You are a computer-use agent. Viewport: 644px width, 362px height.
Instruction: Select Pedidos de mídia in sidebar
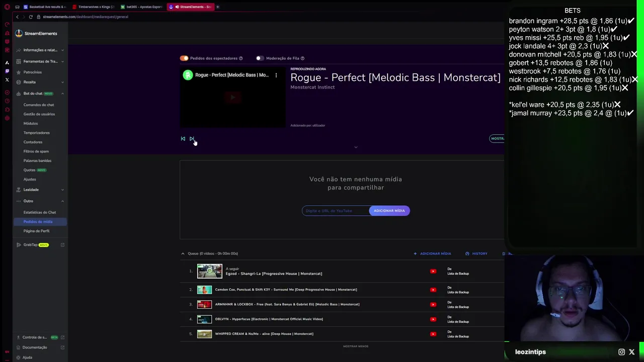point(40,222)
